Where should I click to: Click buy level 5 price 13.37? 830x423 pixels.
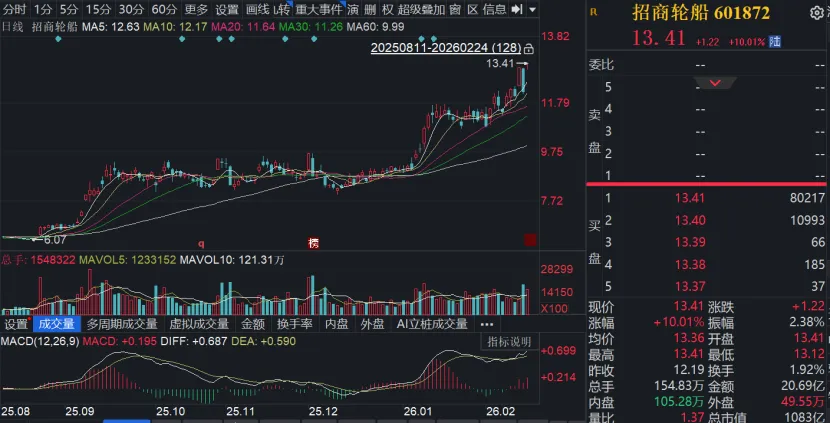click(690, 286)
